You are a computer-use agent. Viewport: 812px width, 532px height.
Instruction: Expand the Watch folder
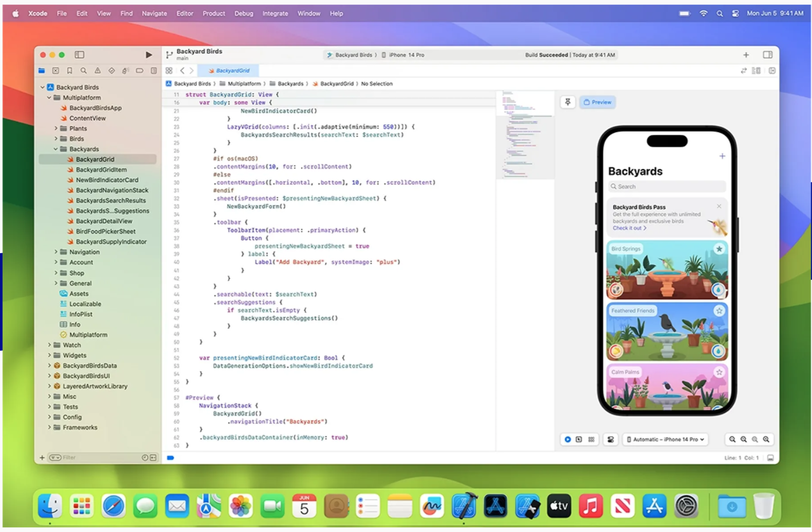(49, 345)
